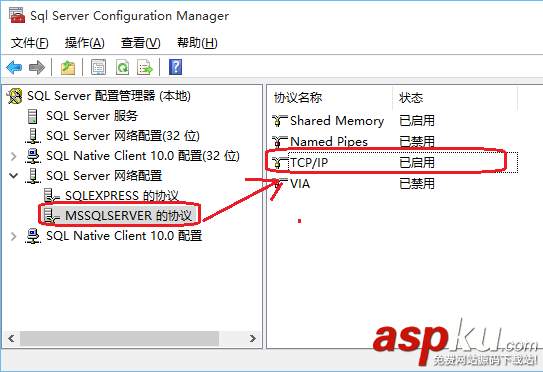The width and height of the screenshot is (543, 372).
Task: Click the 已禁用 status of Named Pipes
Action: pos(417,142)
